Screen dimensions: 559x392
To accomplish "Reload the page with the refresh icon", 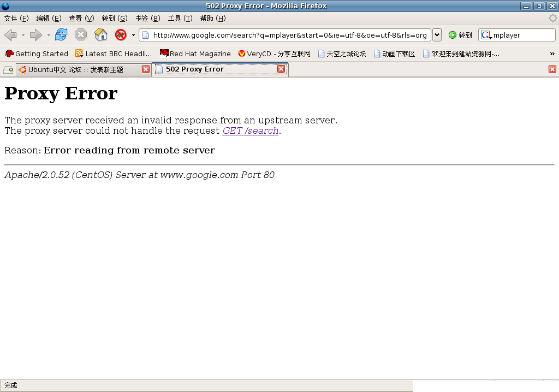I will (x=61, y=34).
